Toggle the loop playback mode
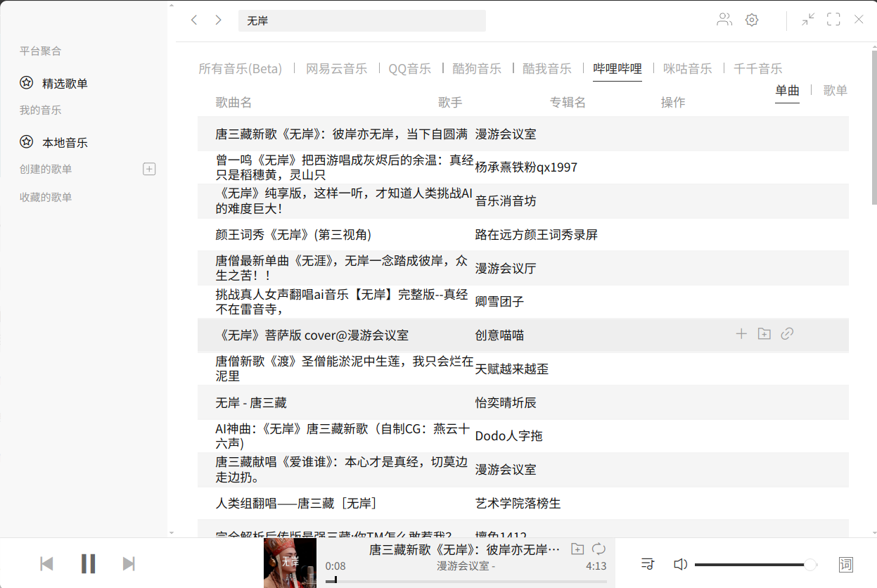 598,549
